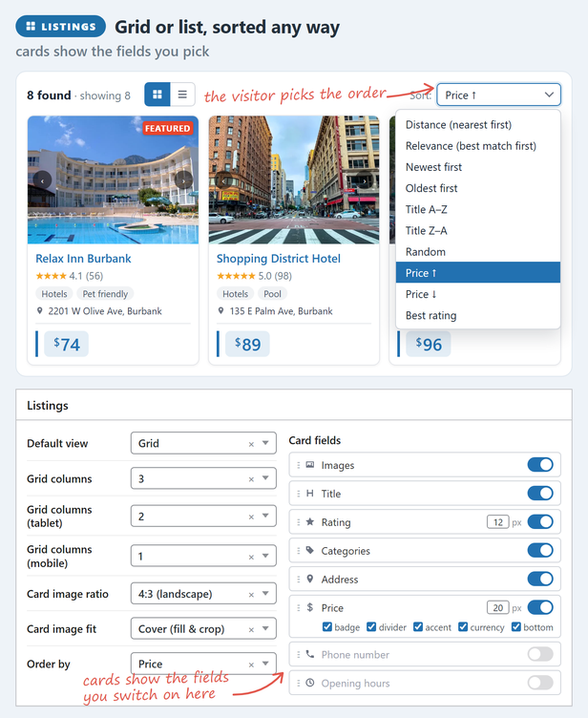Choose Price ↓ sort option
This screenshot has height=718, width=588.
pos(478,294)
